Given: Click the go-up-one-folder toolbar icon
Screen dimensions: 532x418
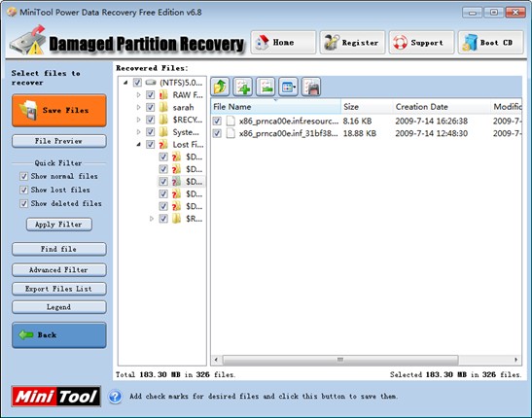Looking at the screenshot, I should coord(220,87).
